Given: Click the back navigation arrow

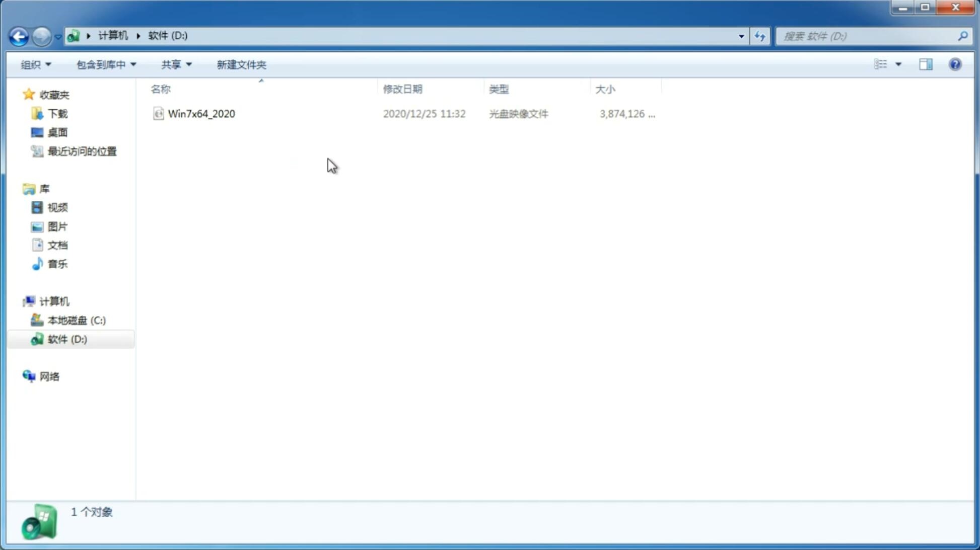Looking at the screenshot, I should tap(18, 36).
